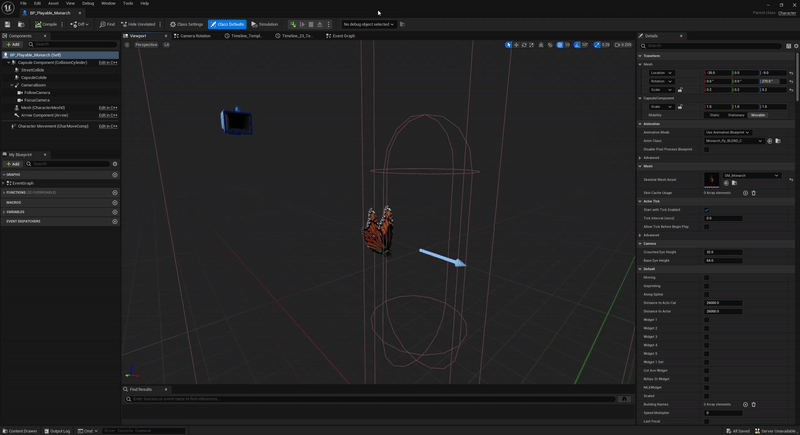The height and width of the screenshot is (435, 800).
Task: Activate the Translate (move) viewport tool
Action: [x=516, y=45]
